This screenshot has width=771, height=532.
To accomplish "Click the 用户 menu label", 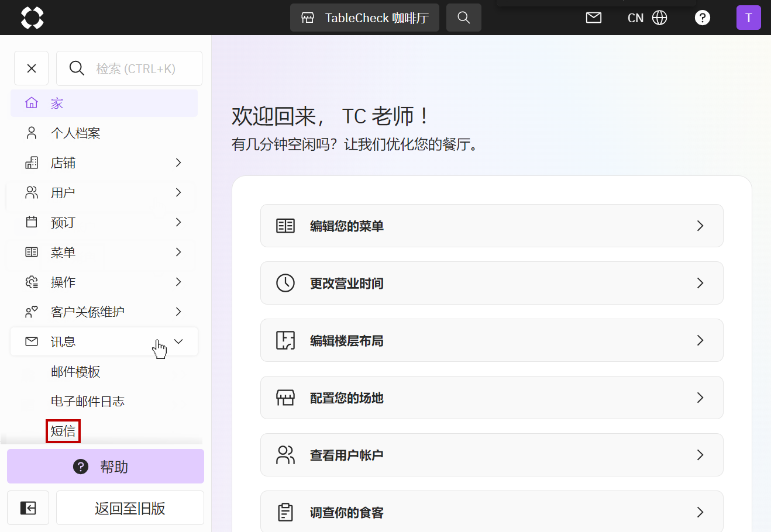I will pos(63,193).
